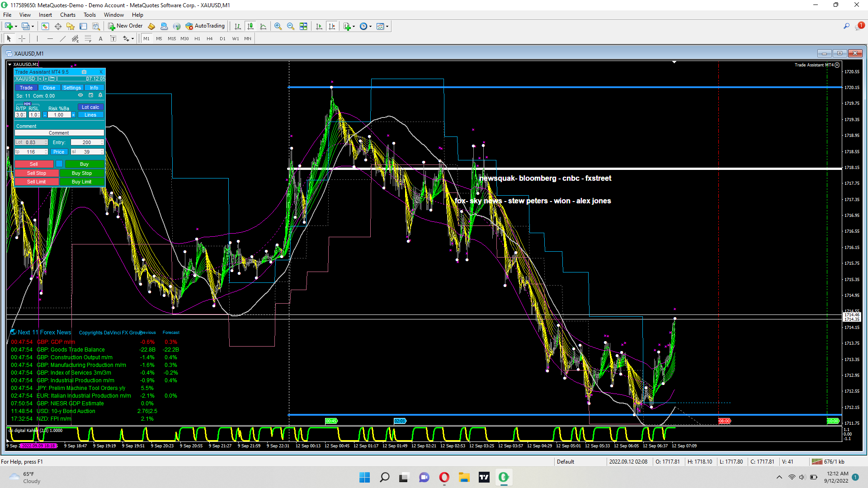Toggle the eye visibility icon in Trade Assistant
Viewport: 868px width, 488px height.
(80, 95)
